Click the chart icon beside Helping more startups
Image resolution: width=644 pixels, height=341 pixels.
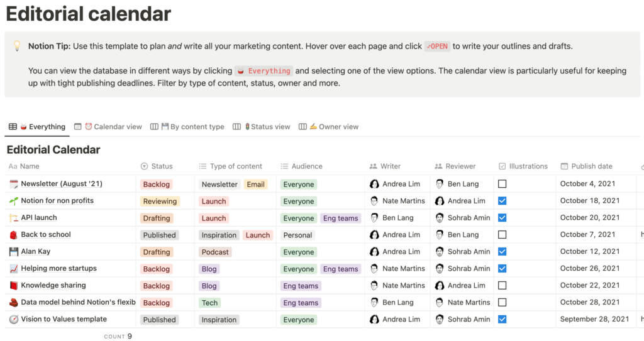pos(14,269)
